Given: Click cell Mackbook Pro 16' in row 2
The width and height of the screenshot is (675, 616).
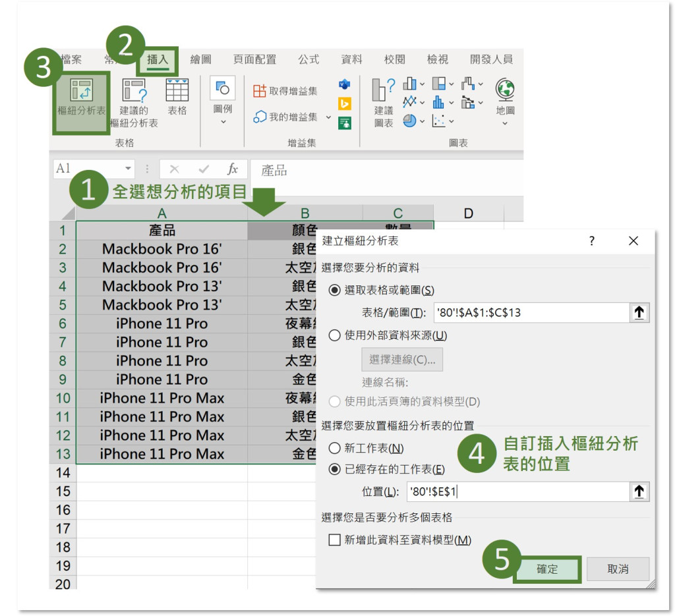Looking at the screenshot, I should click(x=162, y=249).
